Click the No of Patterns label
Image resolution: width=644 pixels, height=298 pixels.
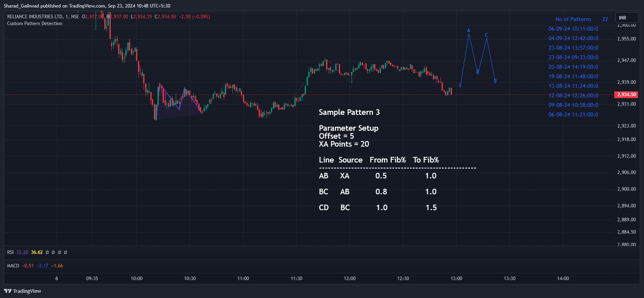[573, 19]
